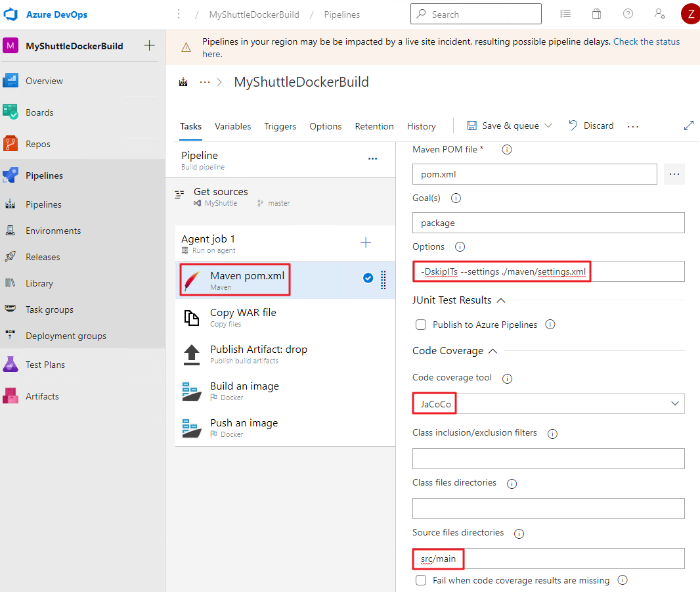The width and height of the screenshot is (700, 592).
Task: Switch to the Retention tab
Action: tap(374, 126)
